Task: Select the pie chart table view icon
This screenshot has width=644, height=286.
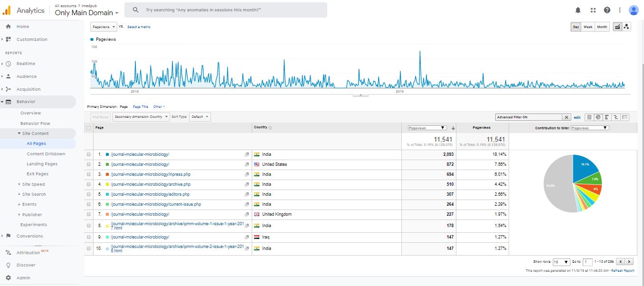Action: 598,117
